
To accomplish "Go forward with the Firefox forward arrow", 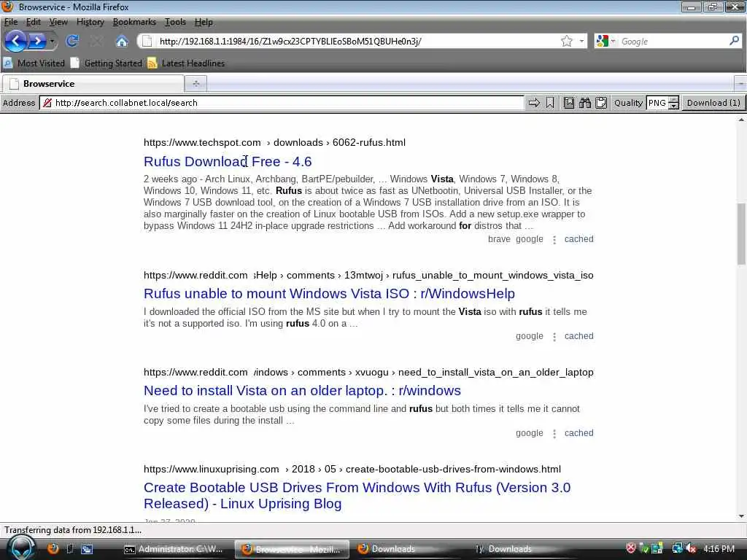I will [37, 42].
